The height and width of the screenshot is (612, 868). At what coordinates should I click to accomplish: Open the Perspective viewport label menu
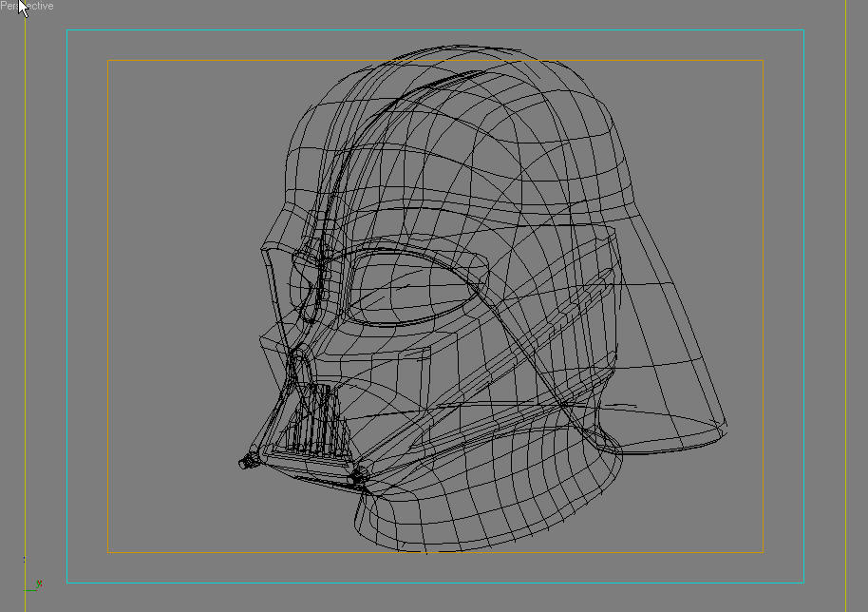pyautogui.click(x=27, y=6)
